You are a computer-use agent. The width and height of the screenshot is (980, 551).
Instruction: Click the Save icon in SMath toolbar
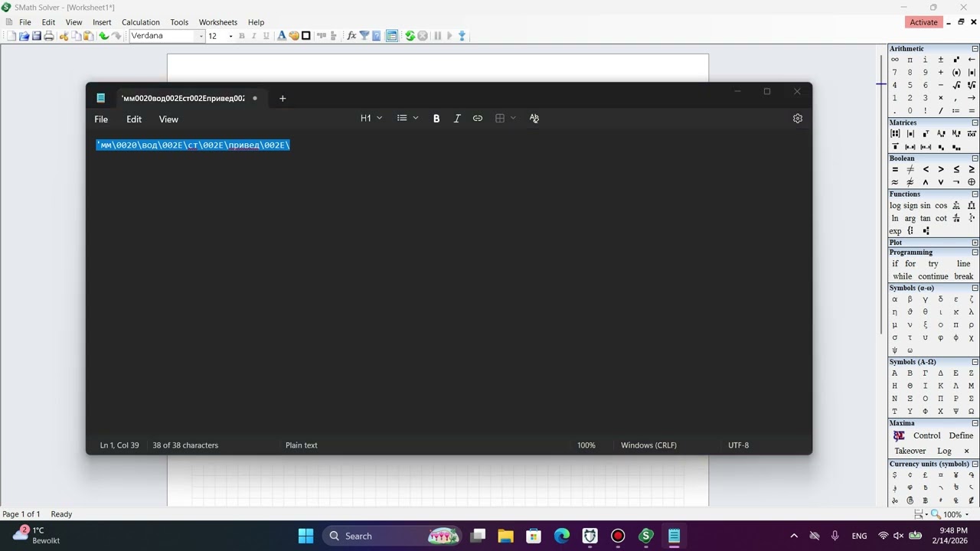pos(36,36)
